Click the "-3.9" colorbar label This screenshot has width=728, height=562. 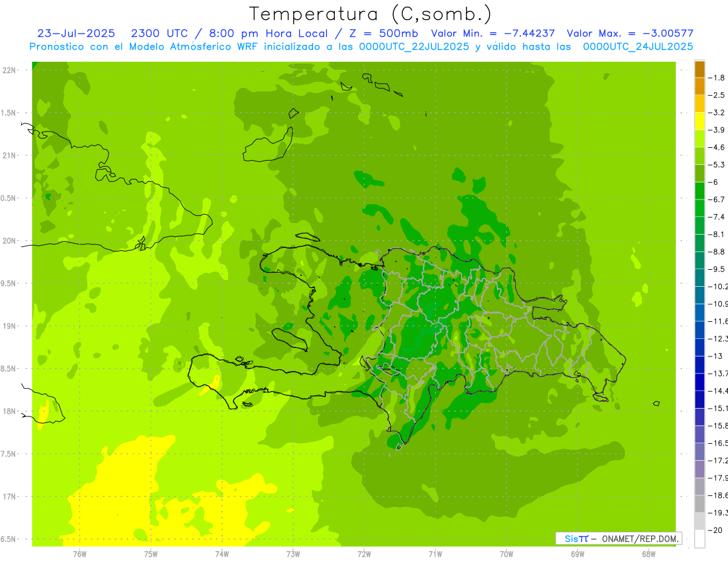pyautogui.click(x=717, y=130)
